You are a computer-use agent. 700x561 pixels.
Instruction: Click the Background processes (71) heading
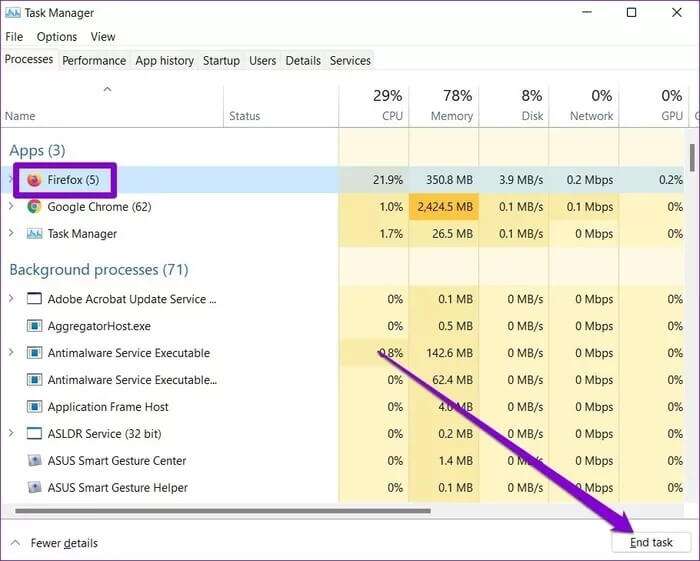point(99,270)
